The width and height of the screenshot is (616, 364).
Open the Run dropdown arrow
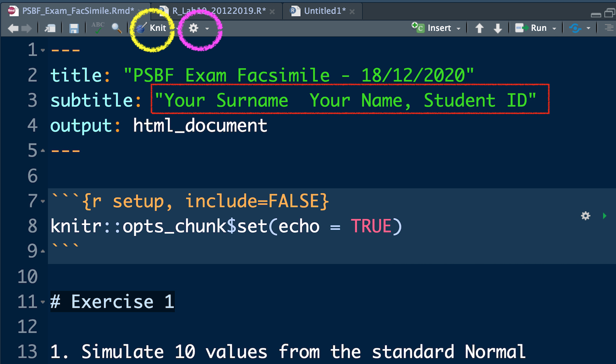pos(554,28)
